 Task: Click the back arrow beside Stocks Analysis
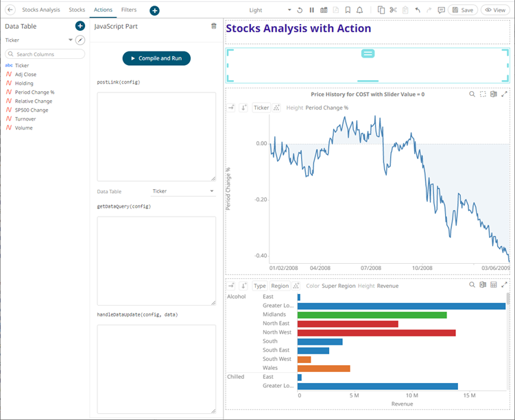click(x=10, y=10)
